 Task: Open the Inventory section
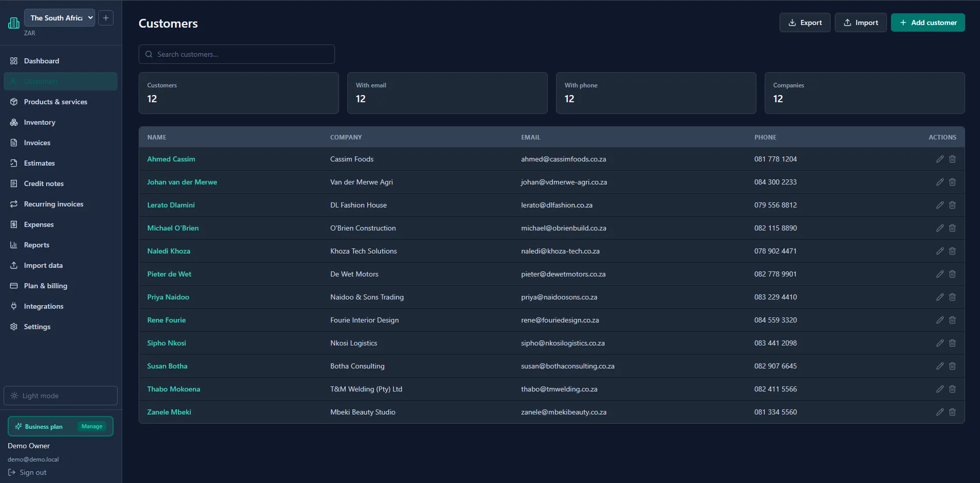tap(60, 122)
